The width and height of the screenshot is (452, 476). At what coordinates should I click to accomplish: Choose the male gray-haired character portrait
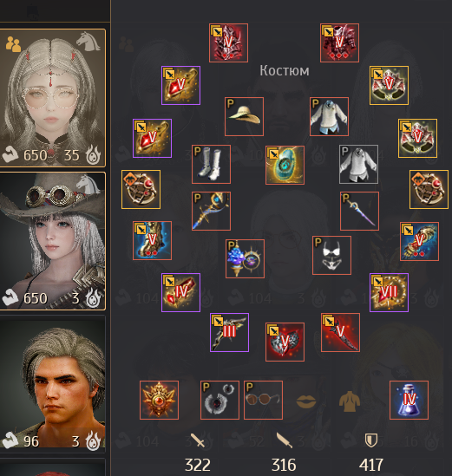53,383
